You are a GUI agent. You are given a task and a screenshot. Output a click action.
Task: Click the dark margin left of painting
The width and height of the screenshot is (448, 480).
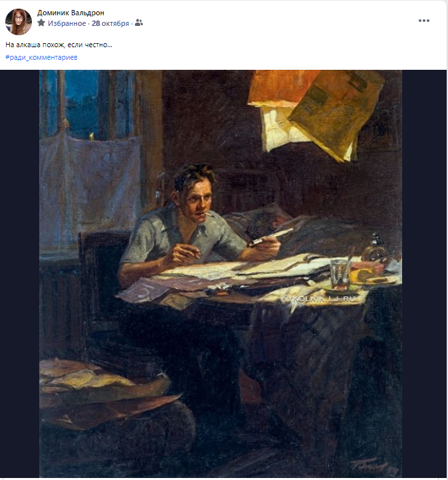19,274
